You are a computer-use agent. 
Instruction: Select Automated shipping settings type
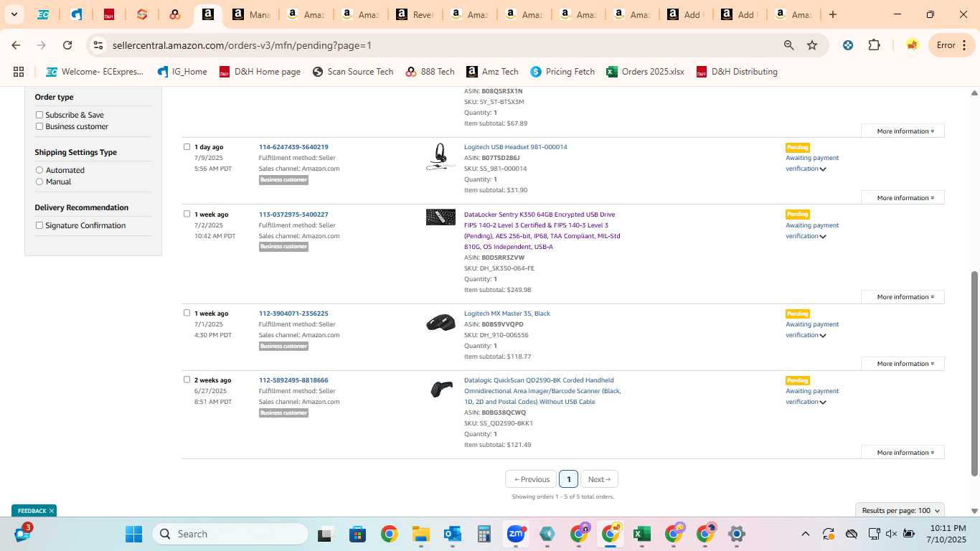point(39,170)
